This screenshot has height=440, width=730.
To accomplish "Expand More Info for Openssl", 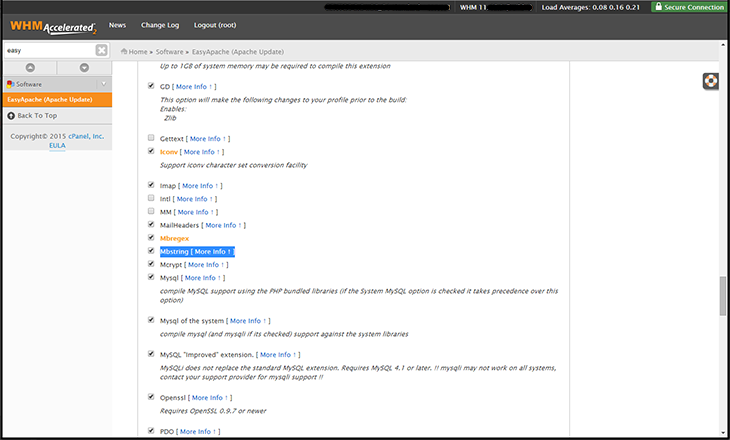I will (x=210, y=398).
